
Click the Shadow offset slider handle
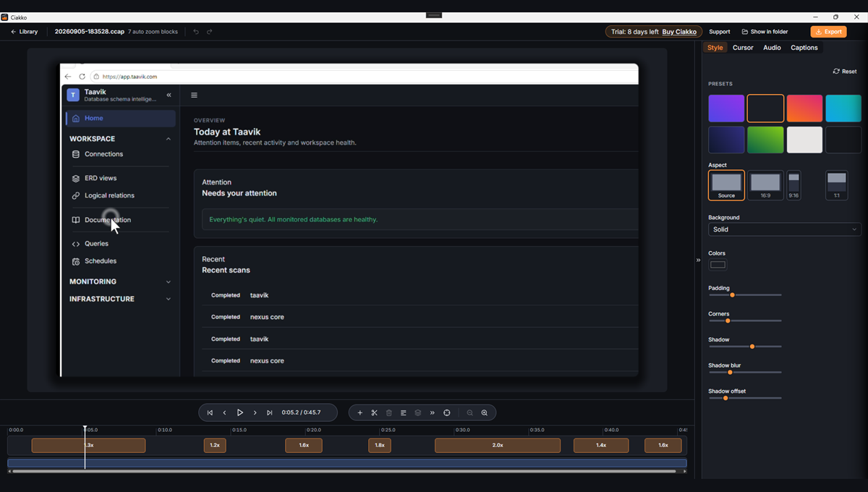click(x=726, y=398)
